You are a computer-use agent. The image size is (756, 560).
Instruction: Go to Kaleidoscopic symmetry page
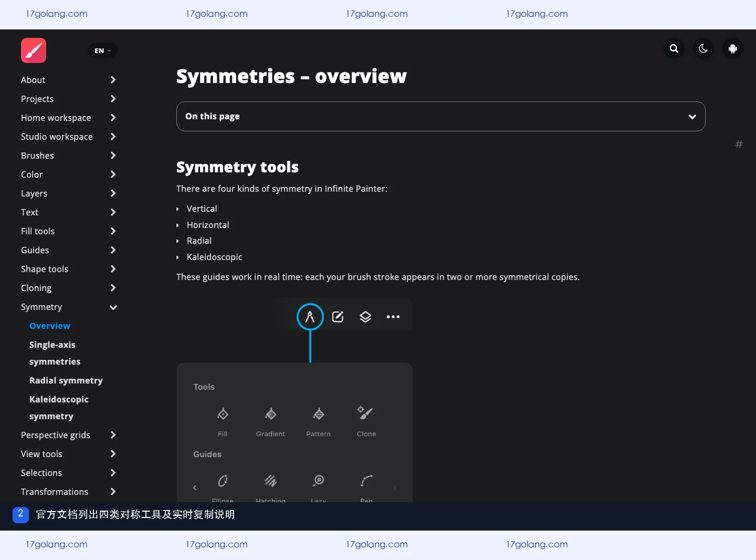(59, 408)
